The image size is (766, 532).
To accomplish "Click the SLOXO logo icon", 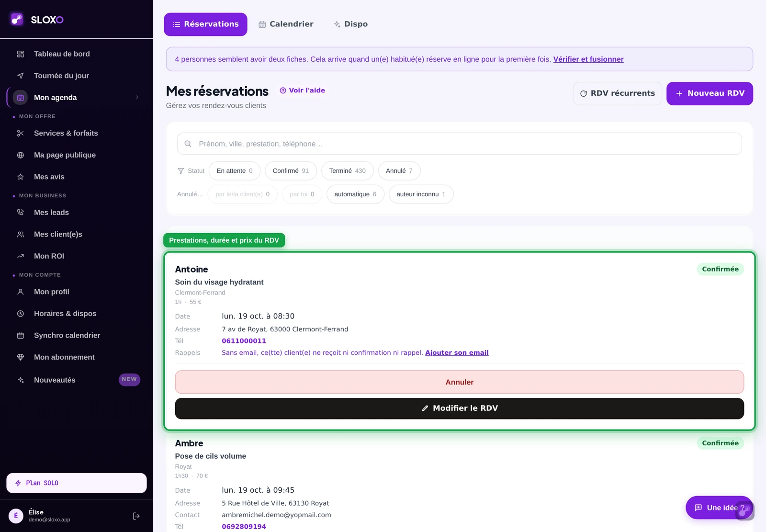I will (17, 19).
